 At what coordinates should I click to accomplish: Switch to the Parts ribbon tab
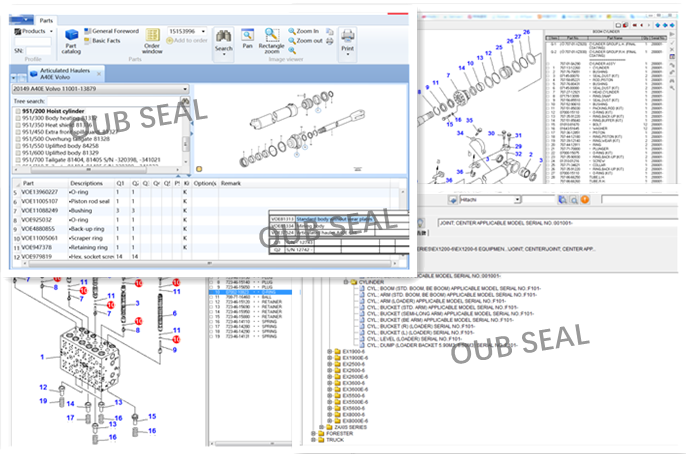[47, 19]
